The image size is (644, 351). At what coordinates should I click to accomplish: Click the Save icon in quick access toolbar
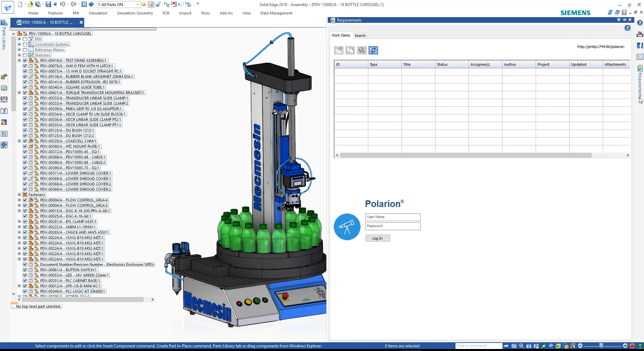48,4
